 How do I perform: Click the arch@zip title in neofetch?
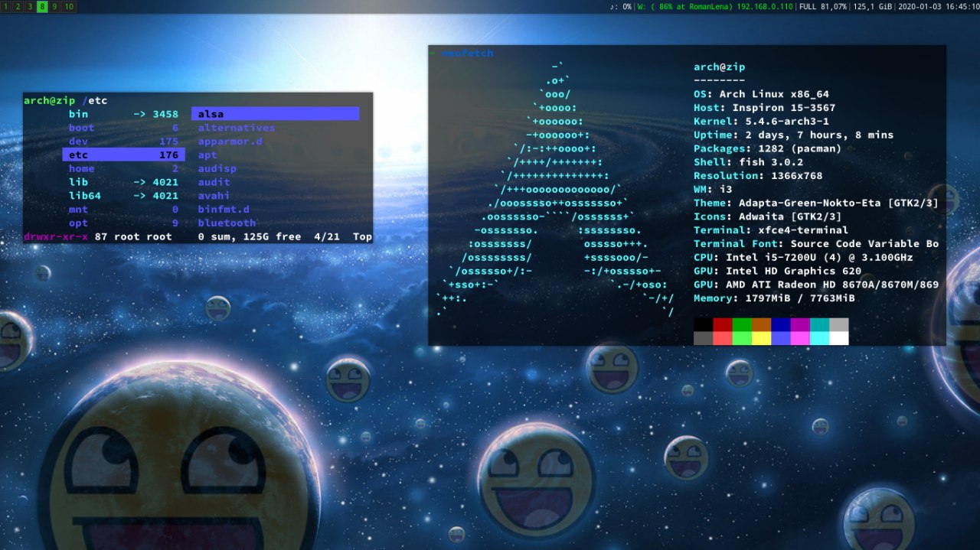(720, 67)
